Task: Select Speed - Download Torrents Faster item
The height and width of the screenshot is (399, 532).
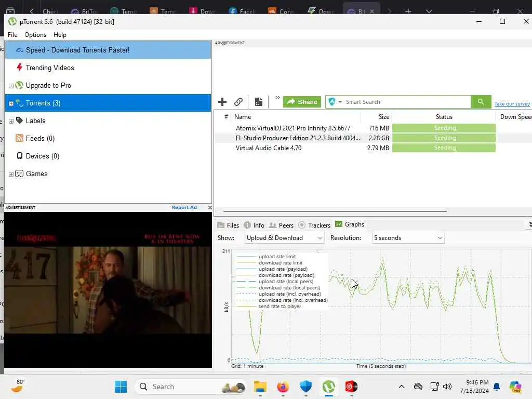Action: click(x=108, y=50)
